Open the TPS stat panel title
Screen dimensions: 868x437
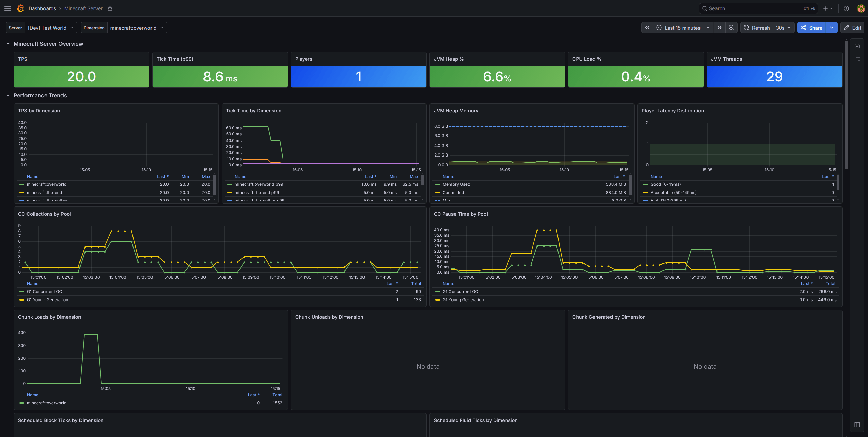(x=23, y=59)
